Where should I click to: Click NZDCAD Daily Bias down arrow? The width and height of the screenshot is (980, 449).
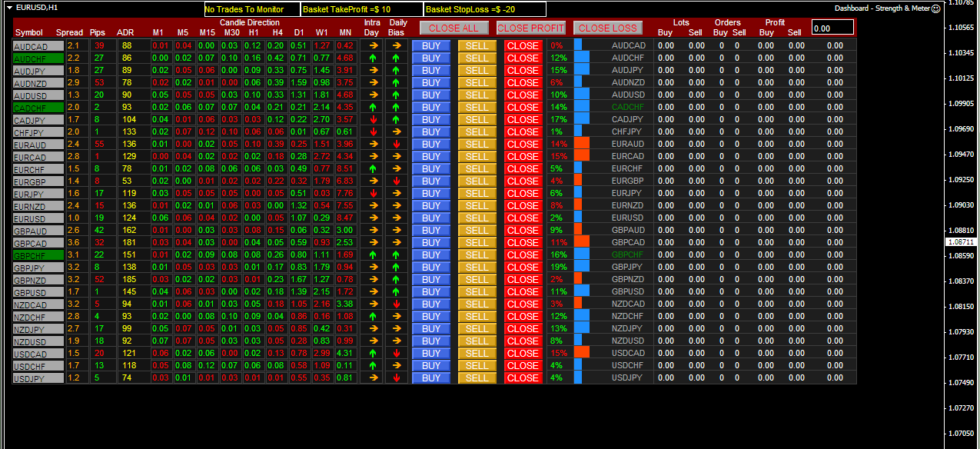397,304
